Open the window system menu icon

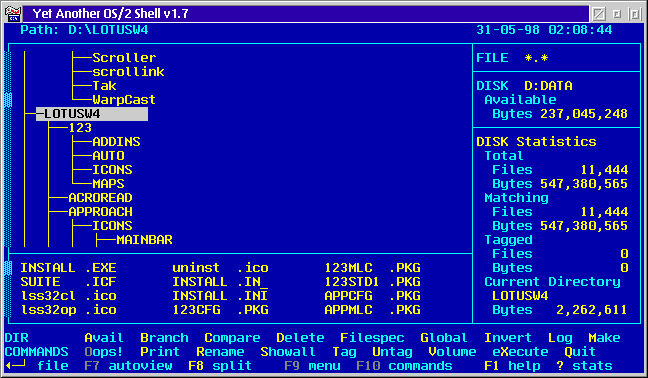(12, 13)
